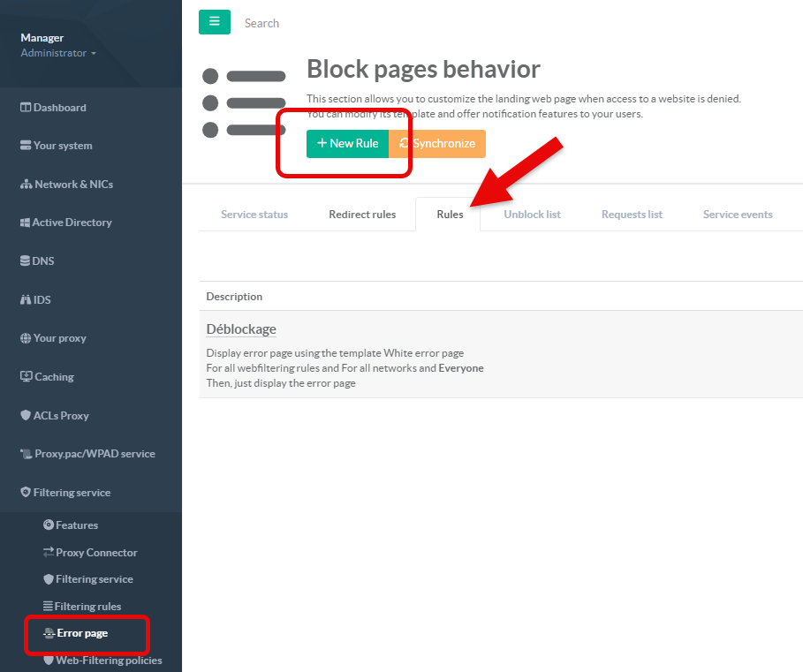Switch to the Redirect rules tab
The width and height of the screenshot is (803, 672).
pos(362,215)
